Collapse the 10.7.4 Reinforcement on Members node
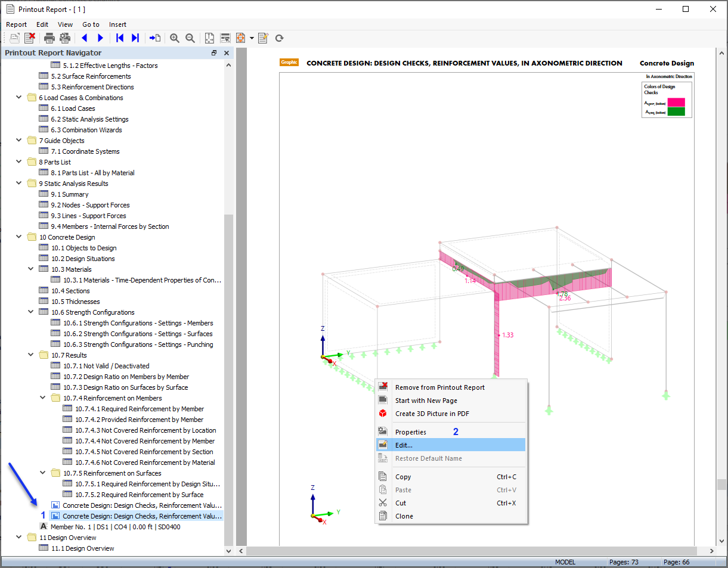Screen dimensions: 728x568 pos(43,398)
